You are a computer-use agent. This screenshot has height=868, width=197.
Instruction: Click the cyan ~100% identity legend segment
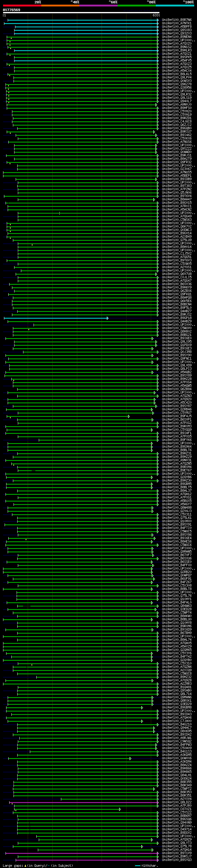click(175, 6)
